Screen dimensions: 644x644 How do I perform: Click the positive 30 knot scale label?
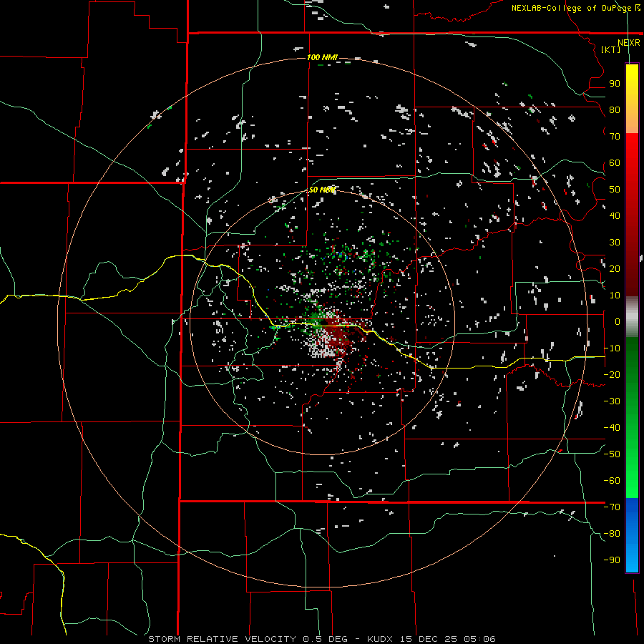[x=615, y=243]
